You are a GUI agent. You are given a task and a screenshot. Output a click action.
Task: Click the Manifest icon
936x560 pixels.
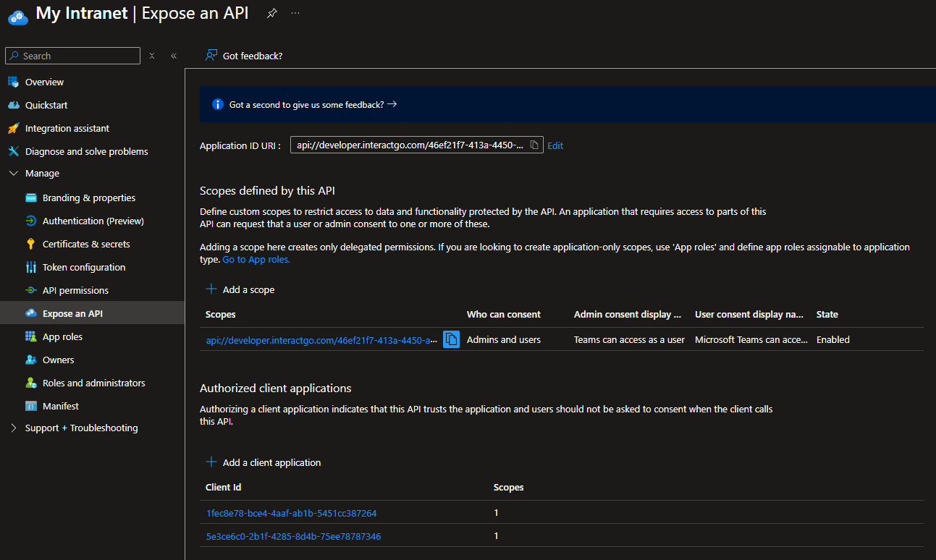(30, 406)
